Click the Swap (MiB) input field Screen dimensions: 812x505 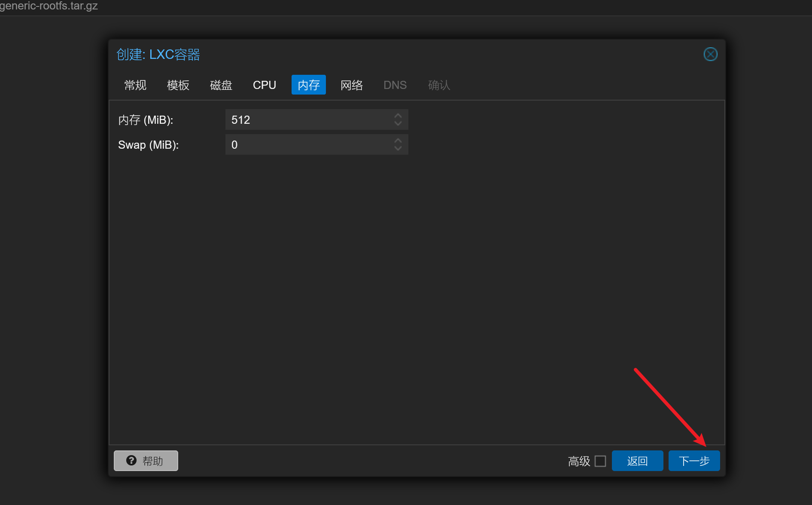click(308, 144)
